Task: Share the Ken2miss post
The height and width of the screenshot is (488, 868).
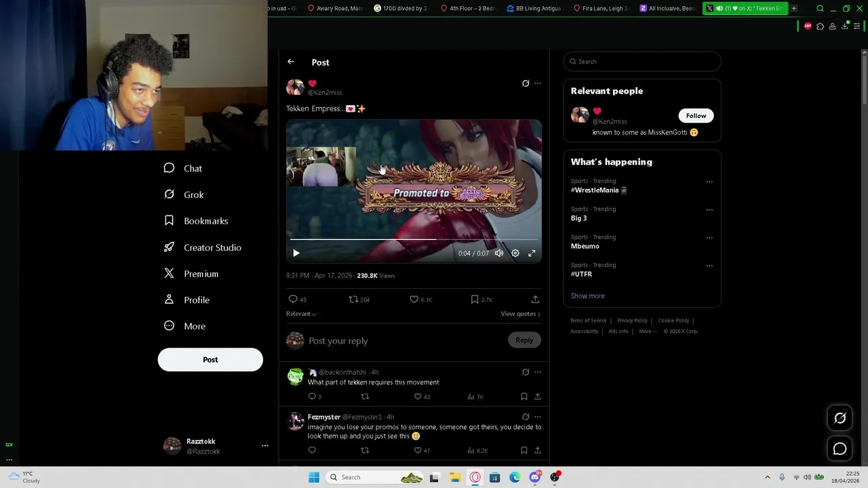Action: pyautogui.click(x=535, y=299)
